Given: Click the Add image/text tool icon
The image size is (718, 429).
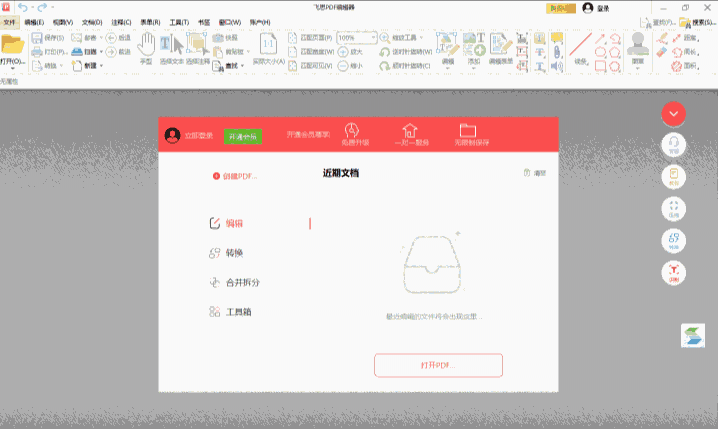Looking at the screenshot, I should tap(474, 44).
